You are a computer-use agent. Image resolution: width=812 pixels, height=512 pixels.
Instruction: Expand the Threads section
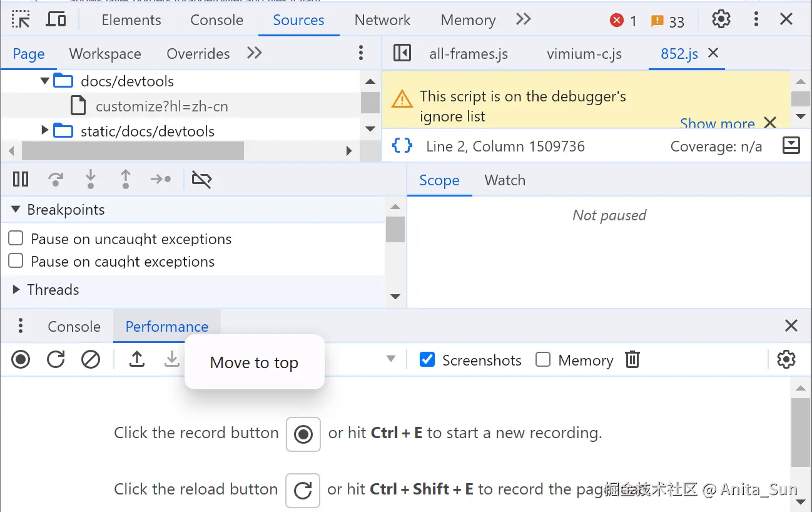tap(16, 290)
